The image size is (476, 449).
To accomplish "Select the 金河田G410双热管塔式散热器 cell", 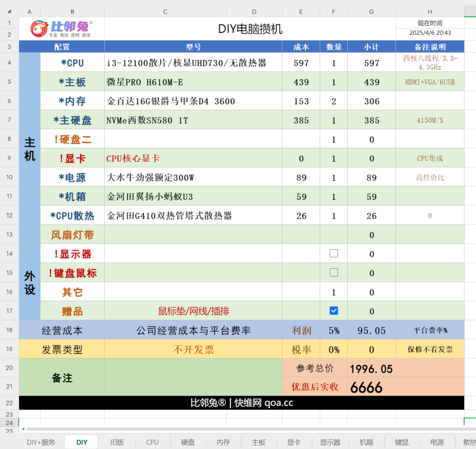I will 193,216.
